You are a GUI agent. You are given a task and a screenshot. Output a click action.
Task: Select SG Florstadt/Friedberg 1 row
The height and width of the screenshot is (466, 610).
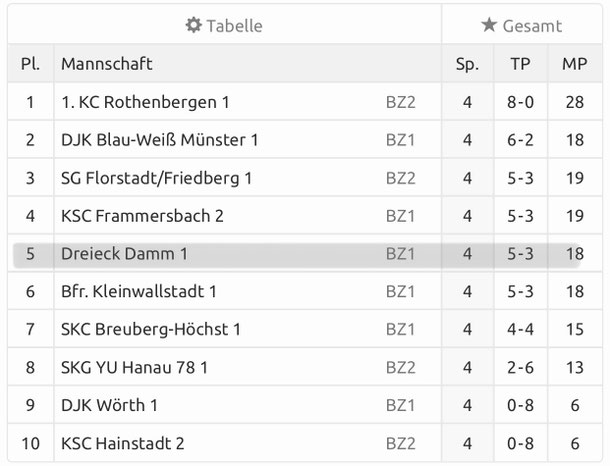pos(156,178)
